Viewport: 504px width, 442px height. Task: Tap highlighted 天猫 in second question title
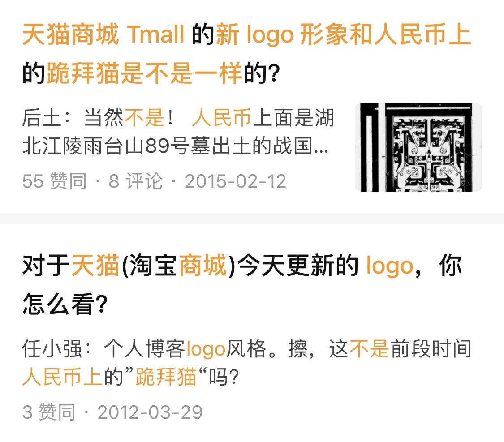[95, 265]
